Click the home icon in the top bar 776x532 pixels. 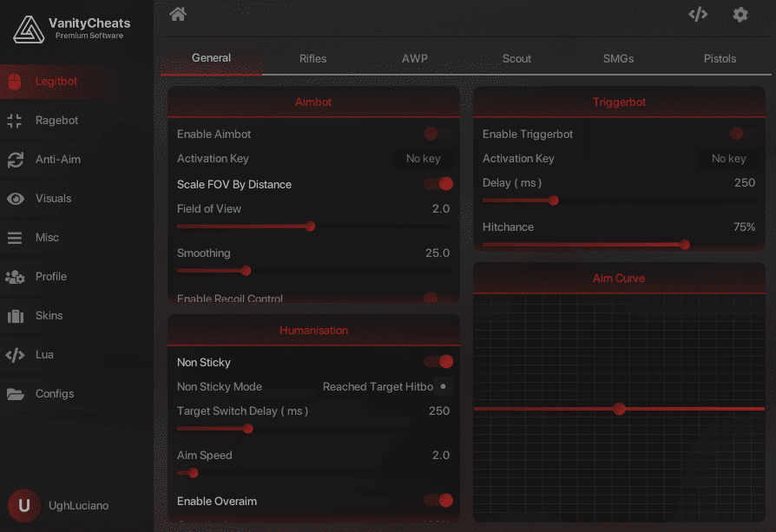(178, 14)
